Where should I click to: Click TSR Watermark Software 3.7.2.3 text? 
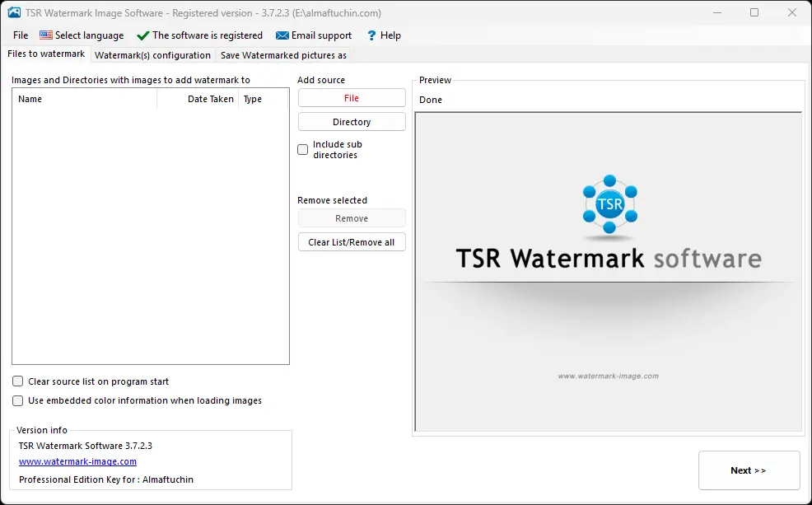pyautogui.click(x=86, y=446)
